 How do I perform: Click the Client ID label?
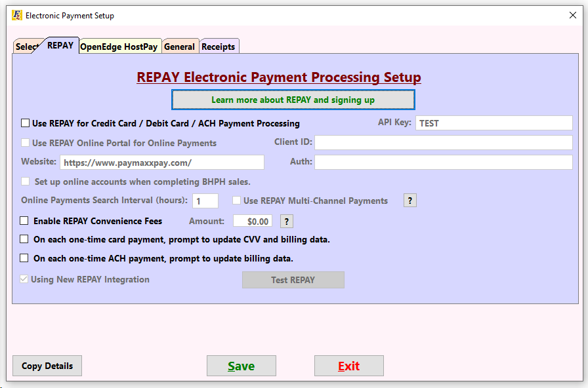point(293,142)
